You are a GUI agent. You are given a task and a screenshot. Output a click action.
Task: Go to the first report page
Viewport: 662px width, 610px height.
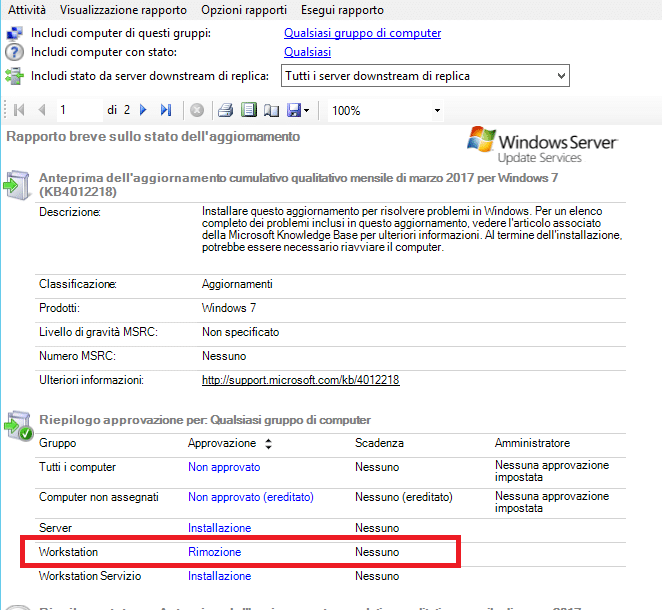(x=19, y=110)
